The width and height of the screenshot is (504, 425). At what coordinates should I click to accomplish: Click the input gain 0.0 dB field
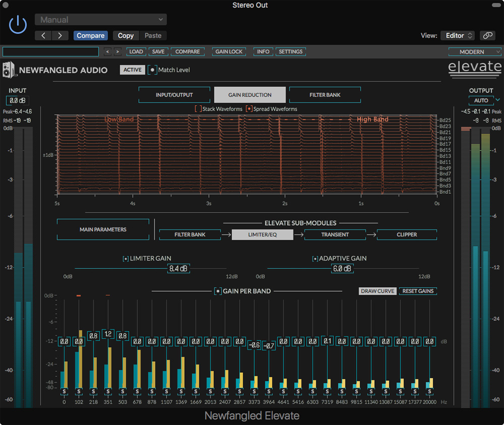(17, 101)
